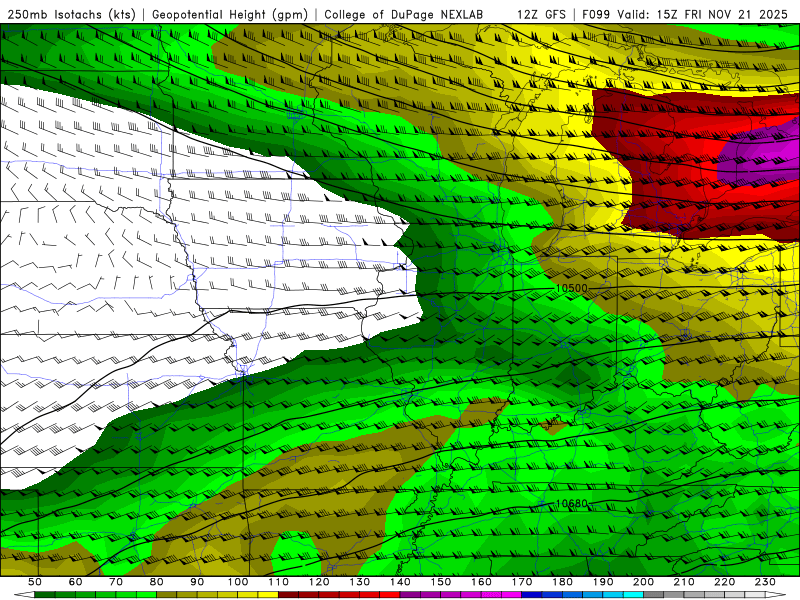The height and width of the screenshot is (600, 800).
Task: Click the dark blue swatch right of 170
Action: pyautogui.click(x=532, y=595)
